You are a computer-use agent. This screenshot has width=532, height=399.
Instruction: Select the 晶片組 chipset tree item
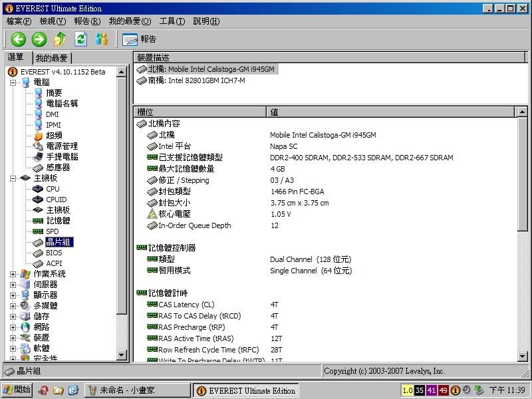pyautogui.click(x=59, y=242)
